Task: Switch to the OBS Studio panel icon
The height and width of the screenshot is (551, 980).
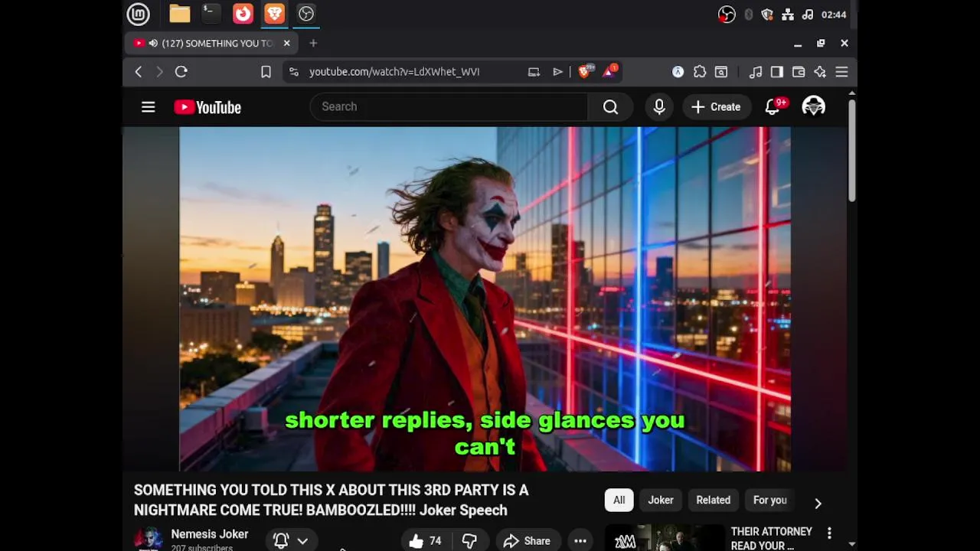Action: [306, 14]
